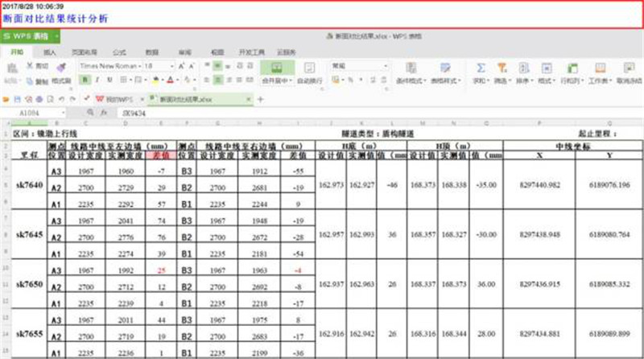This screenshot has height=359, width=644.
Task: Click the Sort icon in ribbon
Action: coord(523,68)
